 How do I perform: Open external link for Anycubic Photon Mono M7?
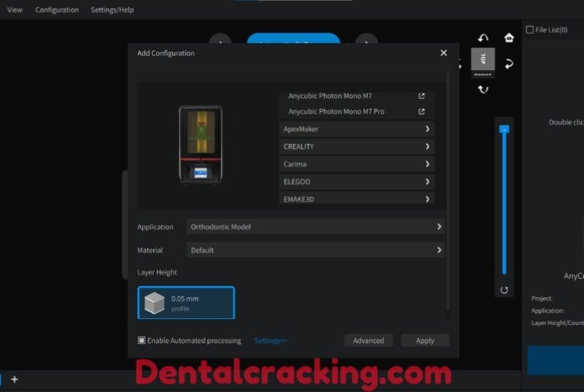(421, 96)
